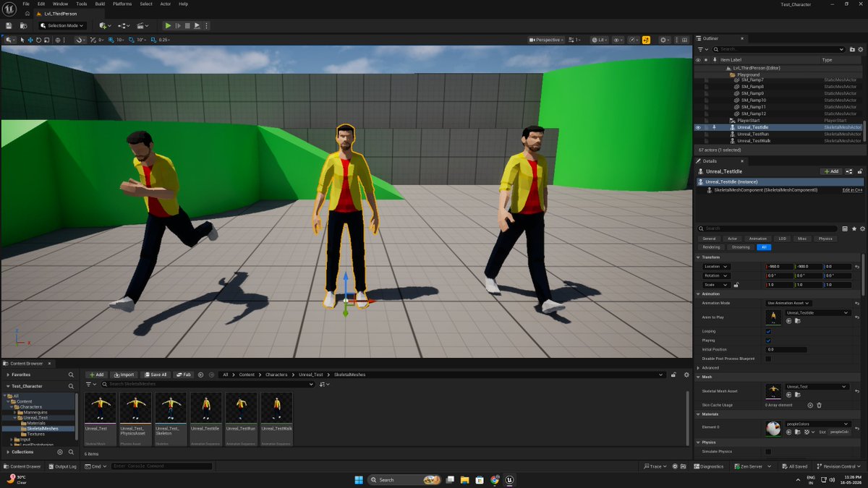Open the Perspective viewport type dropdown
Image resolution: width=868 pixels, height=488 pixels.
[546, 40]
